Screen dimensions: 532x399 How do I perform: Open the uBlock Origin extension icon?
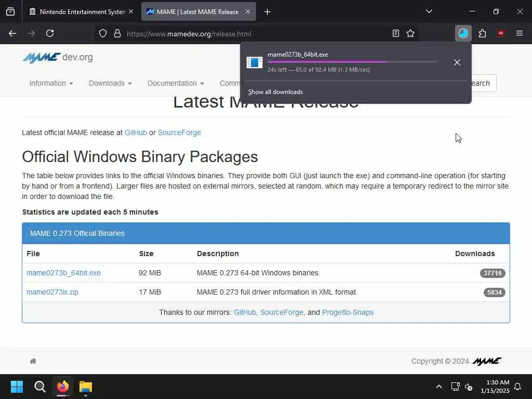pyautogui.click(x=501, y=33)
